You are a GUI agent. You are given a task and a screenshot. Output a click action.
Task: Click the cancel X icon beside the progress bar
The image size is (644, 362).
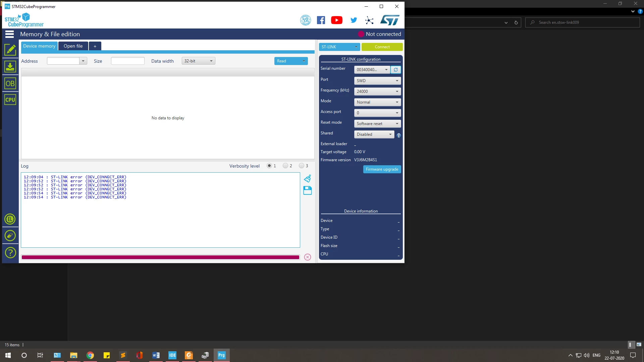(x=308, y=257)
